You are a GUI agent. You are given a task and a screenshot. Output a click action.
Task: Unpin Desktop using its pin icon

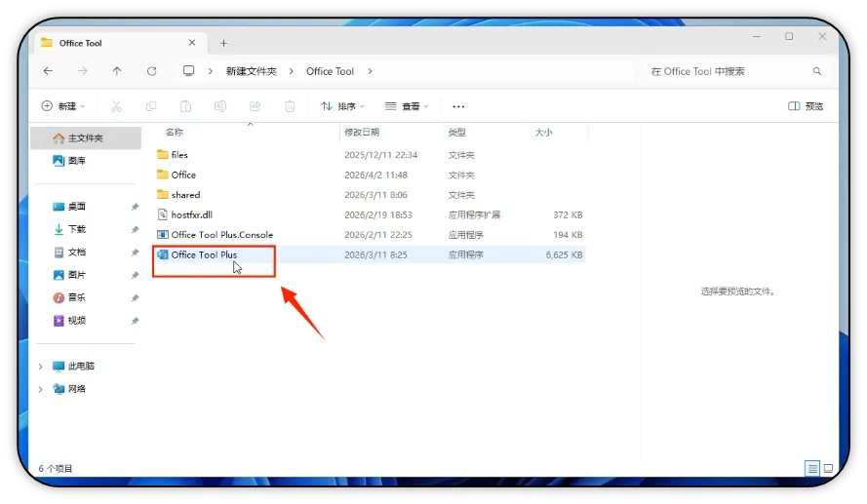[135, 207]
